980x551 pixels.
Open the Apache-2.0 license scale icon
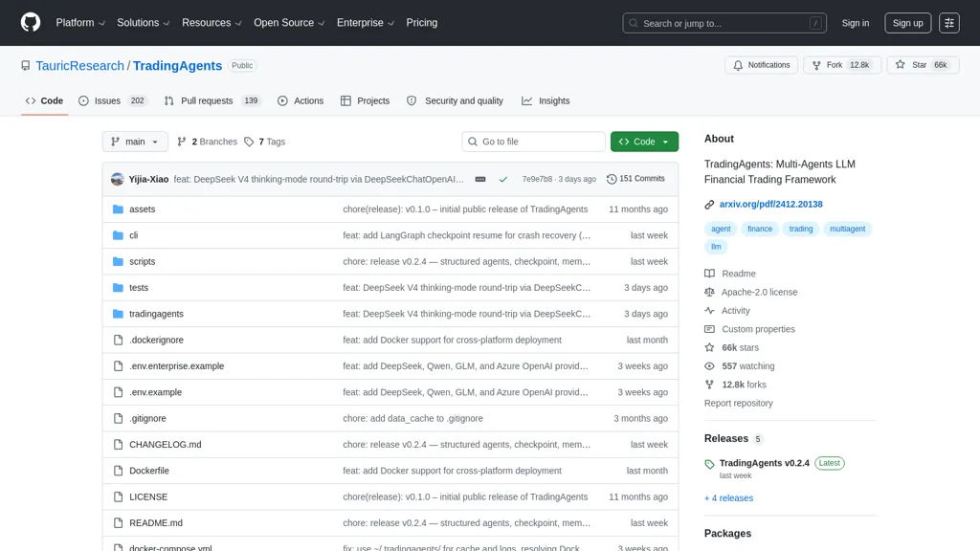pos(709,292)
